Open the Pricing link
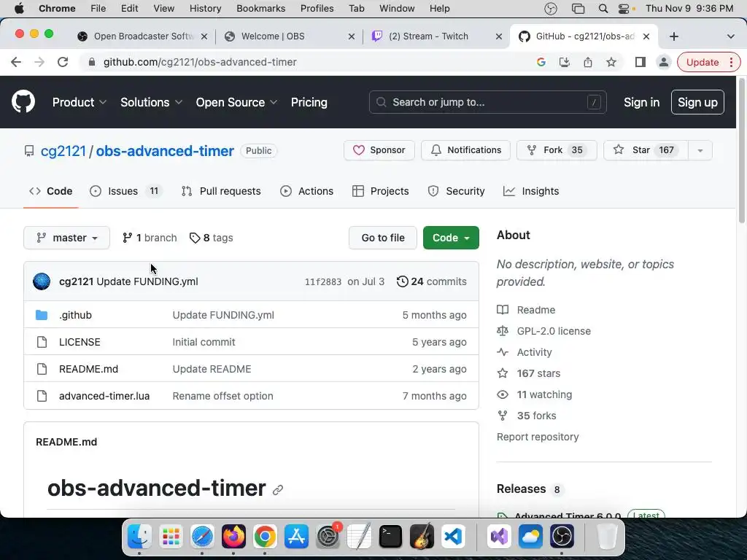 point(309,102)
